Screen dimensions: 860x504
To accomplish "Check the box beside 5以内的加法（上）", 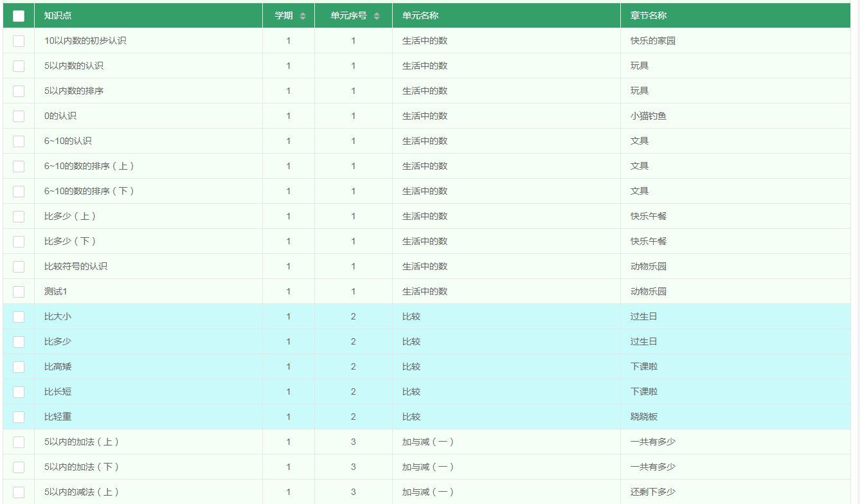I will coord(19,442).
